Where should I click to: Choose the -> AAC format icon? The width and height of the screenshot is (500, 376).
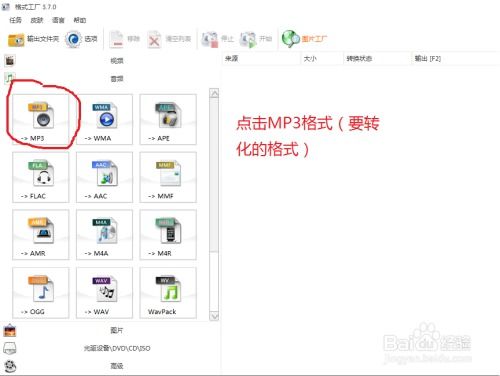pyautogui.click(x=104, y=177)
